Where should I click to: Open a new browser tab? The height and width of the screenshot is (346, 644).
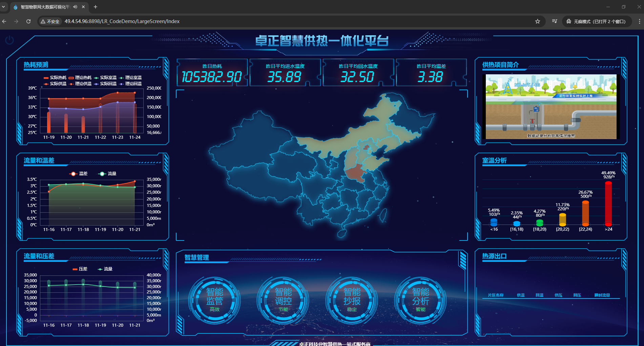[x=96, y=7]
